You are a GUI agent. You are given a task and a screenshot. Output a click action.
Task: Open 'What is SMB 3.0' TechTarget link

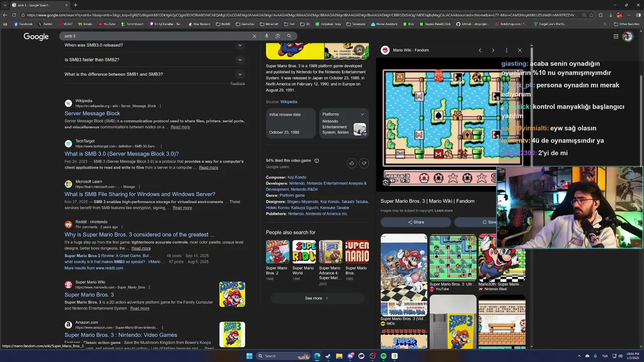click(121, 154)
